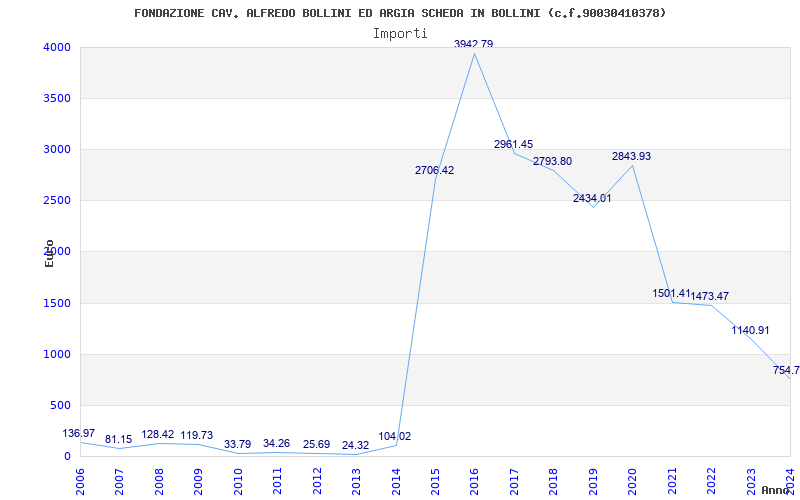Select the 2706.42 data point label
Image resolution: width=800 pixels, height=500 pixels.
[434, 170]
